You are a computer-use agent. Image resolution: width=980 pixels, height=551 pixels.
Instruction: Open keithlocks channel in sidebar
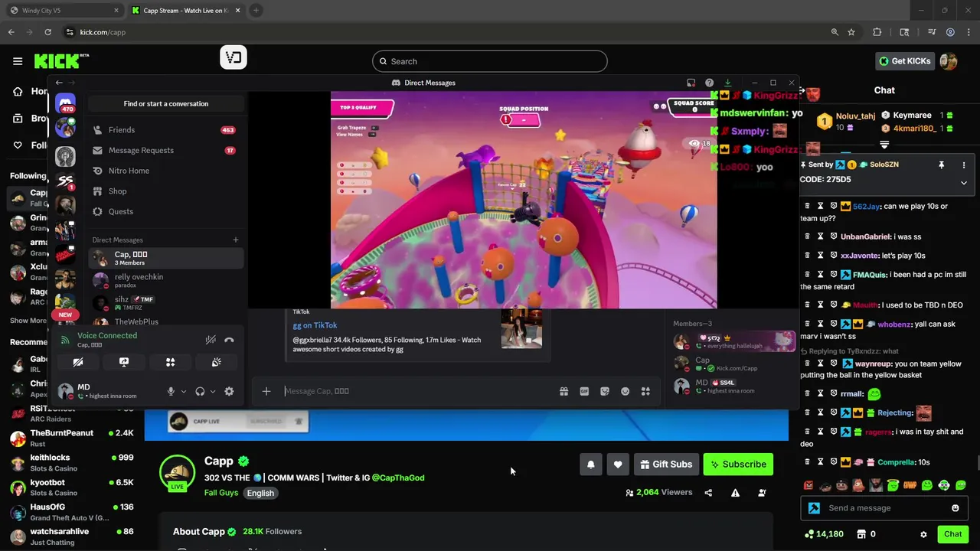pos(72,463)
